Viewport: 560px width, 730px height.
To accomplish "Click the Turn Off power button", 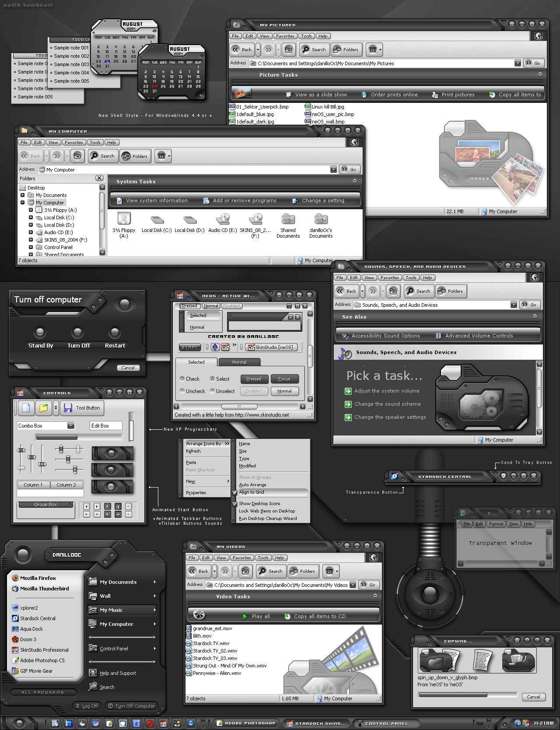I will pos(77,333).
